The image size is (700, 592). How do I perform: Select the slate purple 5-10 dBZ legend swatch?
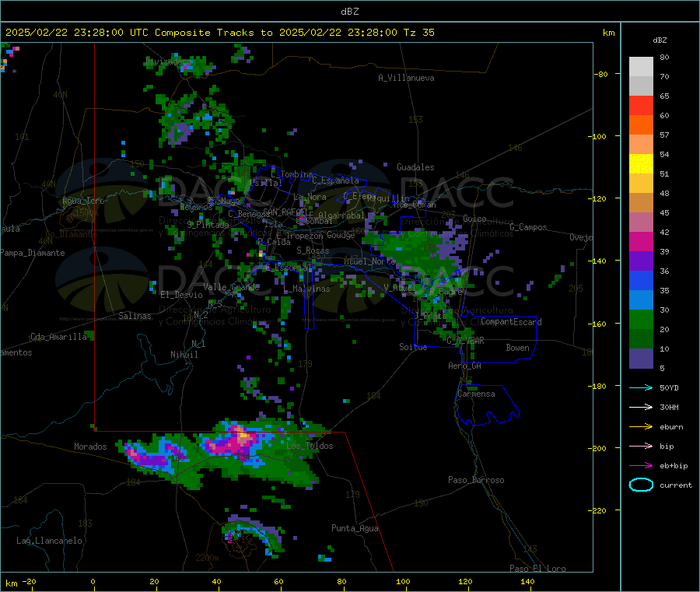point(641,359)
